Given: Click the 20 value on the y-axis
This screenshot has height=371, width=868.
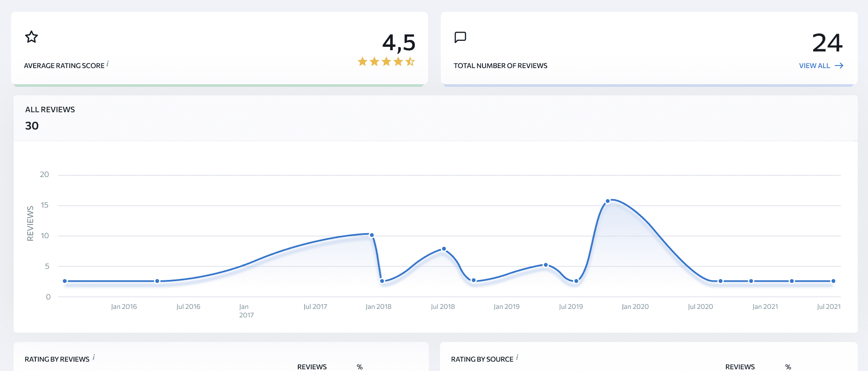Looking at the screenshot, I should point(44,174).
